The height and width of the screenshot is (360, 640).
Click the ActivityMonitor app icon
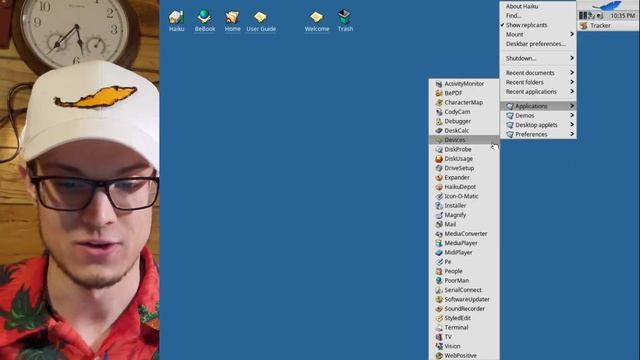click(x=439, y=84)
